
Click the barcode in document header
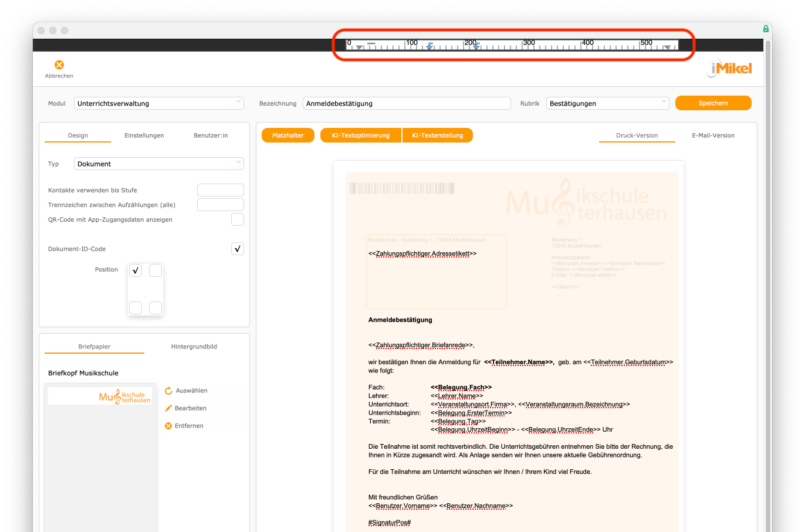point(402,188)
